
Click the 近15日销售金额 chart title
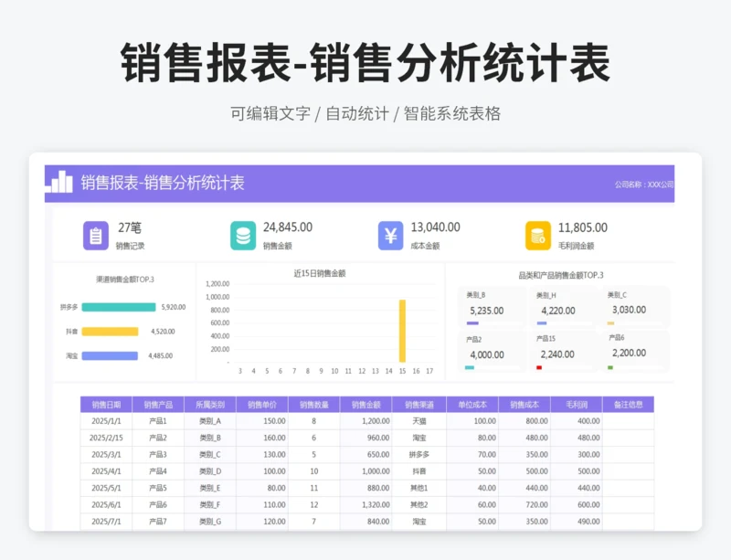320,273
